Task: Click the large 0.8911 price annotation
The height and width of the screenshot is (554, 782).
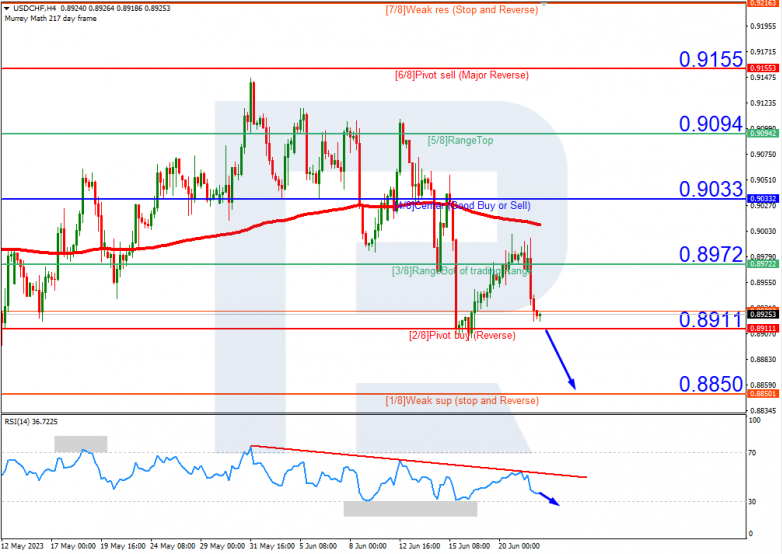Action: tap(711, 320)
